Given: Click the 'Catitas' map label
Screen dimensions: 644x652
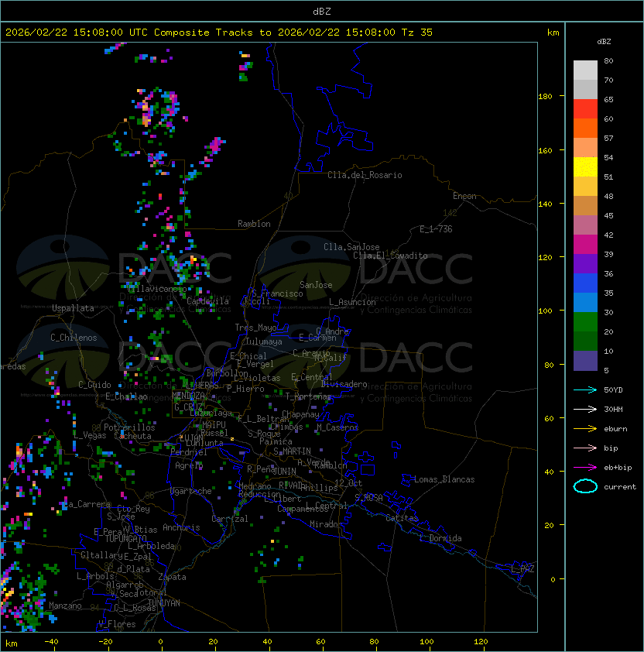Looking at the screenshot, I should pyautogui.click(x=402, y=518).
